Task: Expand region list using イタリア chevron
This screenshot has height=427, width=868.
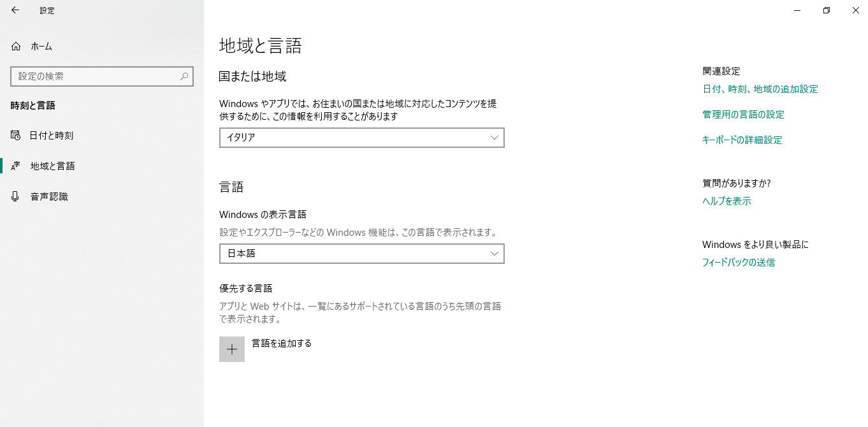Action: [495, 138]
